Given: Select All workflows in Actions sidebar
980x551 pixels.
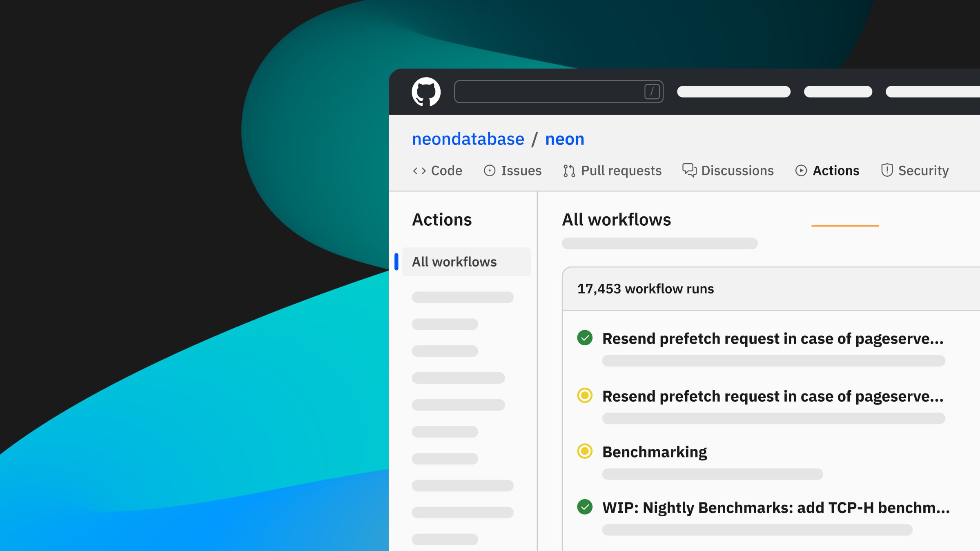Looking at the screenshot, I should pyautogui.click(x=454, y=262).
